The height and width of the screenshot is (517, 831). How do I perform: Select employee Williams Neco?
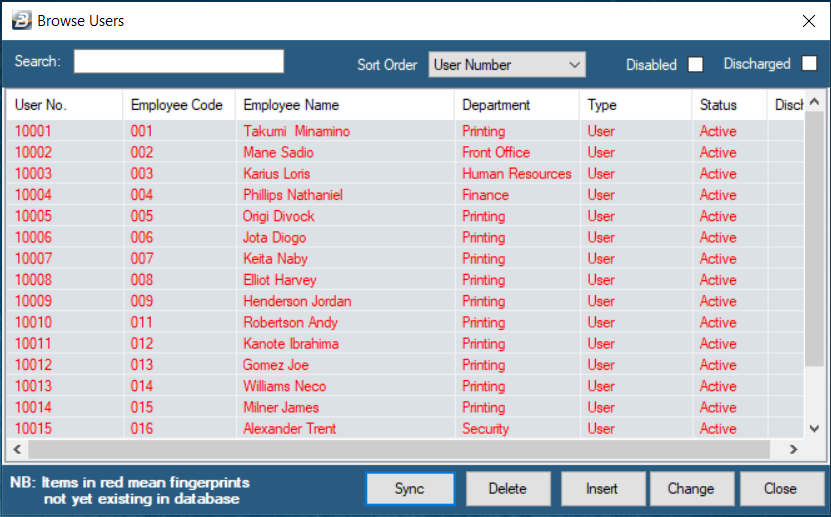(x=285, y=386)
